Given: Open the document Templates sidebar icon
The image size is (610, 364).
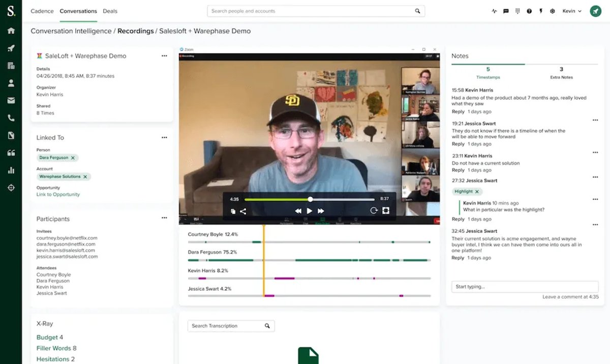Looking at the screenshot, I should coord(11,135).
